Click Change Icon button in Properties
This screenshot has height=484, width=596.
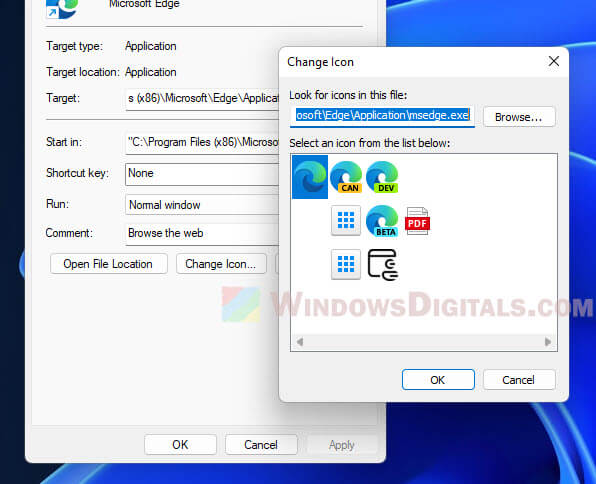[x=221, y=263]
